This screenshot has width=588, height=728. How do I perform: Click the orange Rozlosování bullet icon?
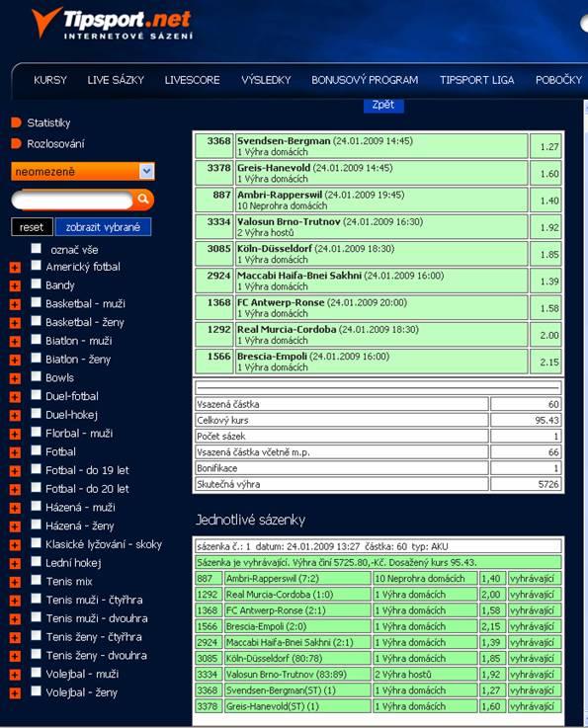click(x=16, y=143)
